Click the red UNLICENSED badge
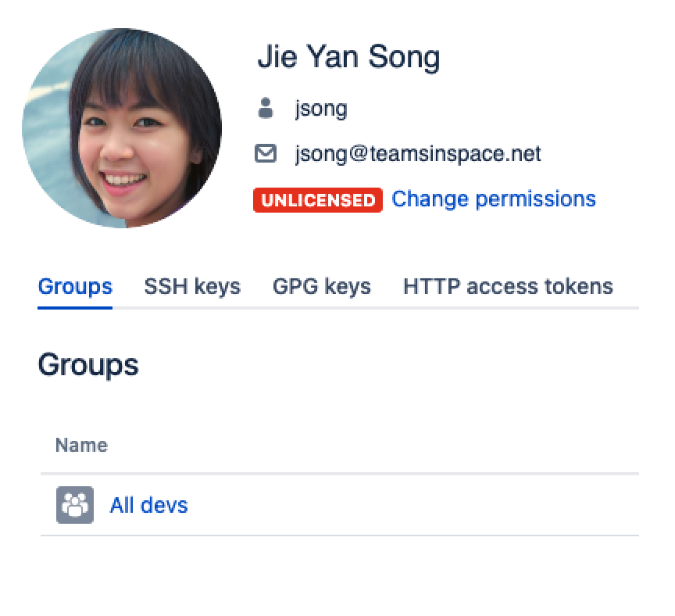Screen dimensions: 675x616 318,200
